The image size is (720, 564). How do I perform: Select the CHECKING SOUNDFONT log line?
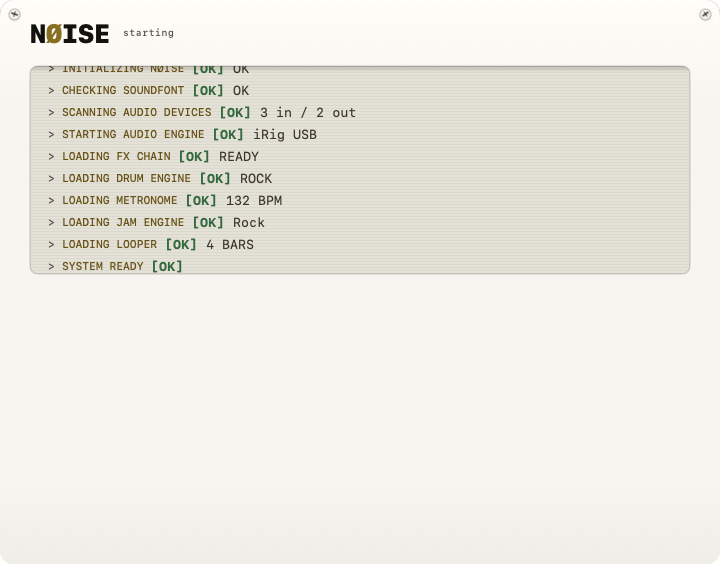click(x=360, y=90)
